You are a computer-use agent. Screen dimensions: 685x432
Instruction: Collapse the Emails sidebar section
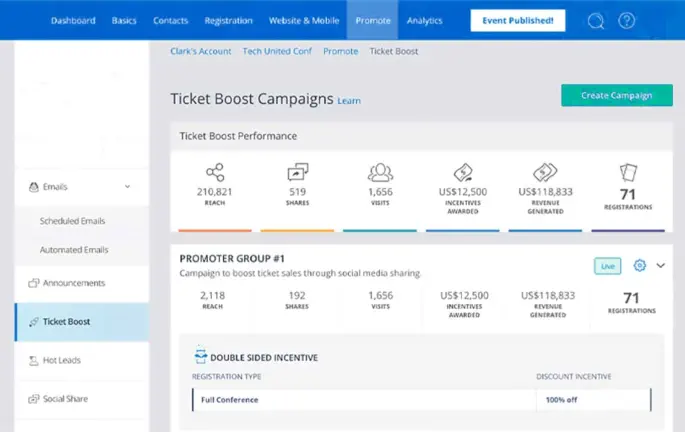tap(127, 186)
